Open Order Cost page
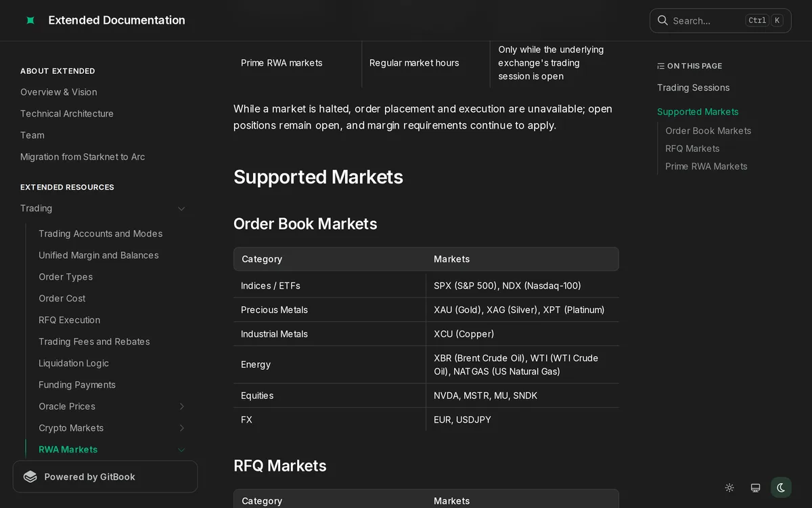812x508 pixels. (62, 299)
